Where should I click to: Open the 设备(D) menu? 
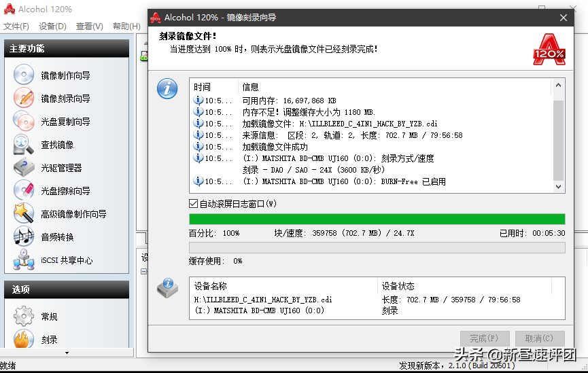click(52, 26)
